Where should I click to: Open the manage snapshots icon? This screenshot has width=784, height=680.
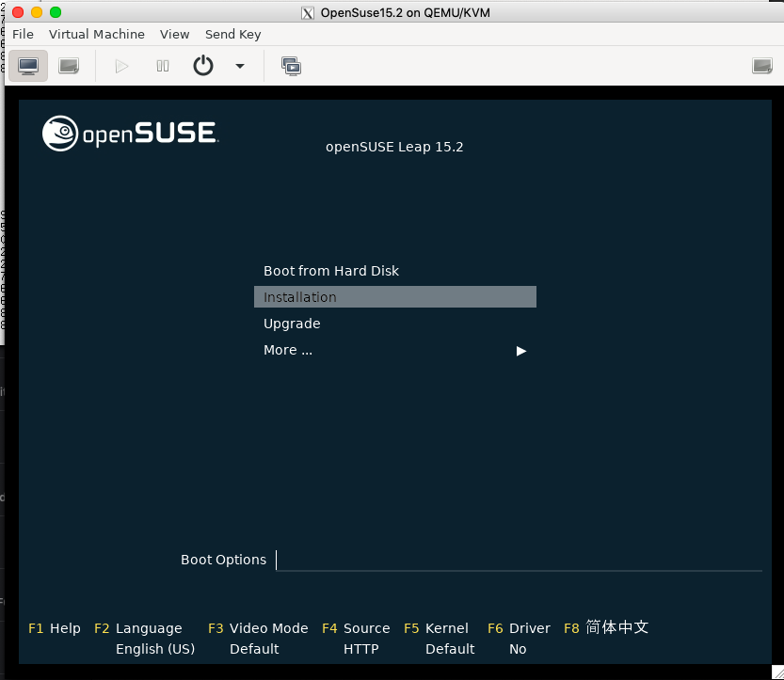click(x=291, y=66)
